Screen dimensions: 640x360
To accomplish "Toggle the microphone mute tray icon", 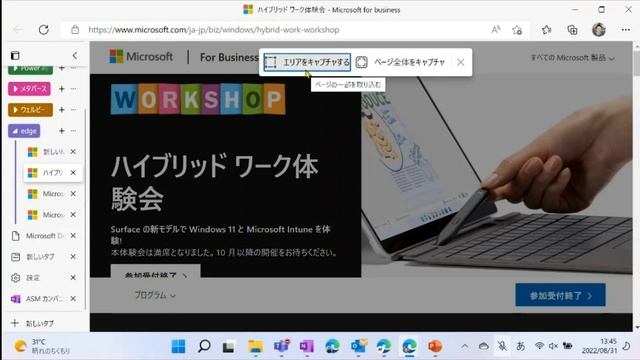I will click(502, 346).
